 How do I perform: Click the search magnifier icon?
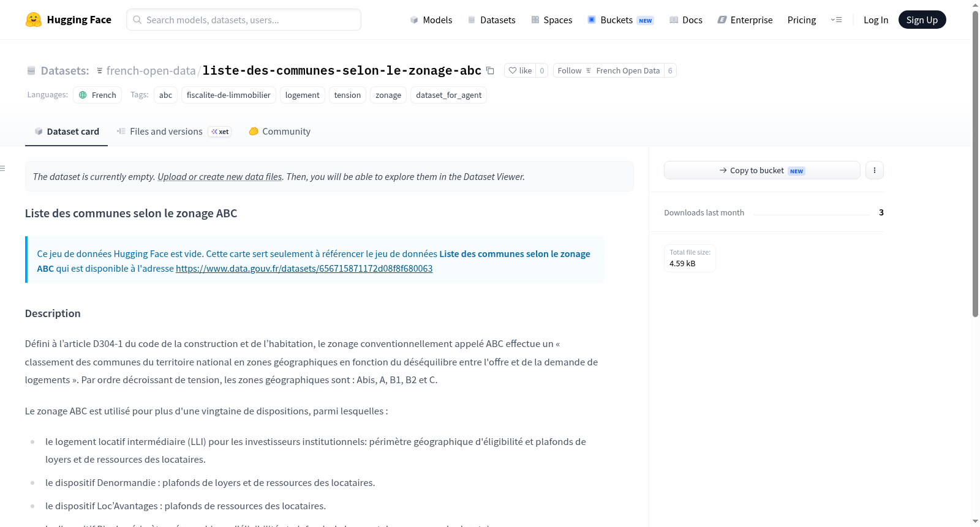137,20
